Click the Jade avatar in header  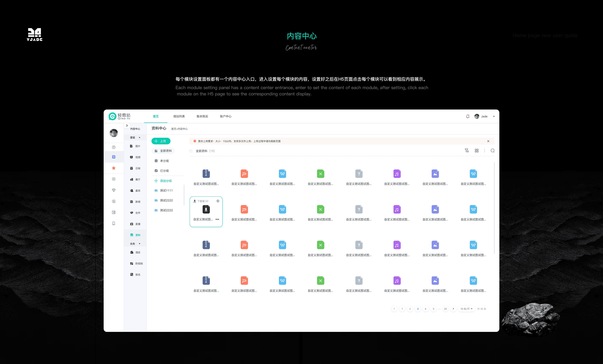pyautogui.click(x=476, y=116)
